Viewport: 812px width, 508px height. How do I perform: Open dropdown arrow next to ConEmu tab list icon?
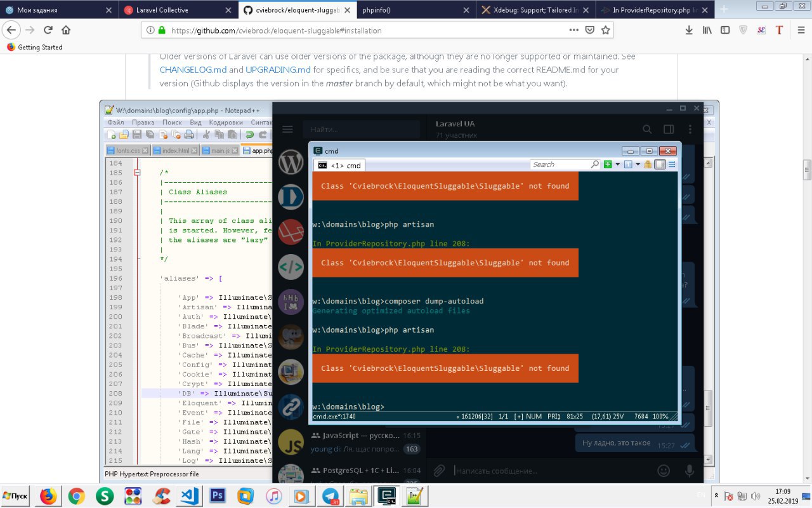pyautogui.click(x=638, y=164)
